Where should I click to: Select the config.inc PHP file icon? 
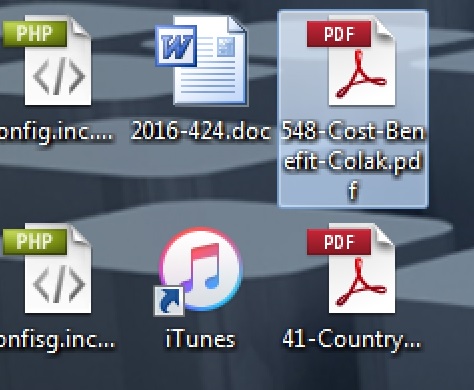pyautogui.click(x=47, y=61)
